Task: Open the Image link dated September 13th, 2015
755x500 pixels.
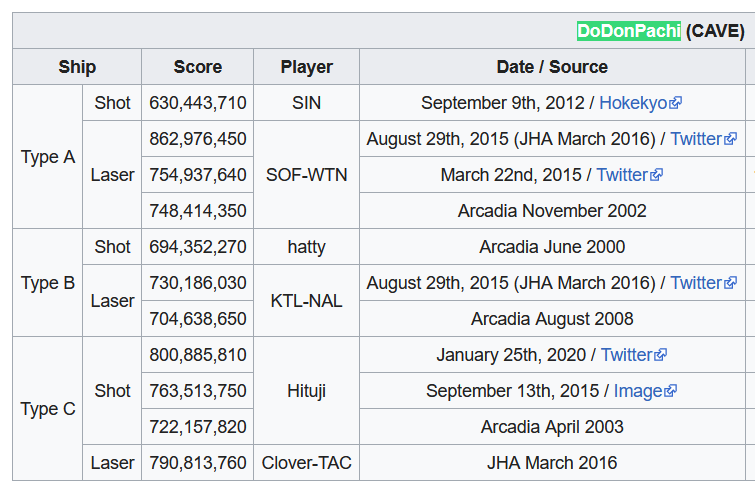Action: click(645, 391)
